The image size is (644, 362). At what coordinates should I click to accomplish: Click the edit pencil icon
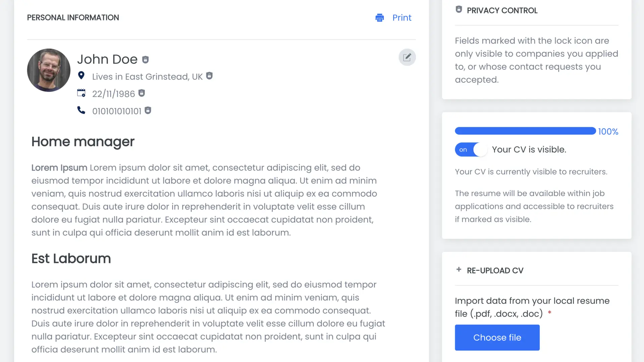point(407,57)
